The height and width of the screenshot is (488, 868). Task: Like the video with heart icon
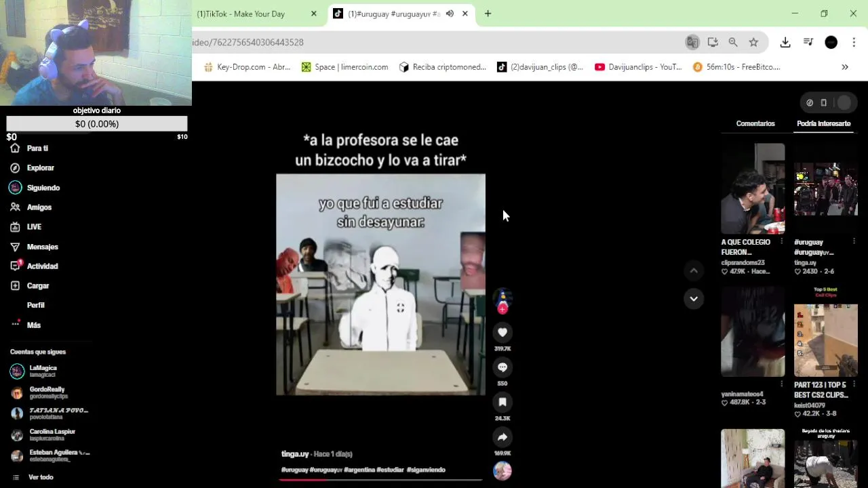coord(502,332)
